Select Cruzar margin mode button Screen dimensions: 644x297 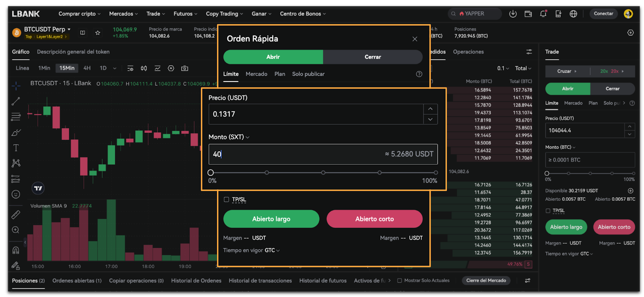[567, 71]
